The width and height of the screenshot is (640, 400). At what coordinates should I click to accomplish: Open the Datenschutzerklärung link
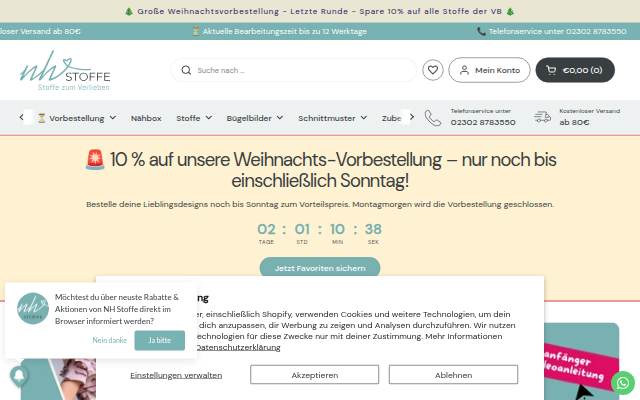(x=238, y=347)
